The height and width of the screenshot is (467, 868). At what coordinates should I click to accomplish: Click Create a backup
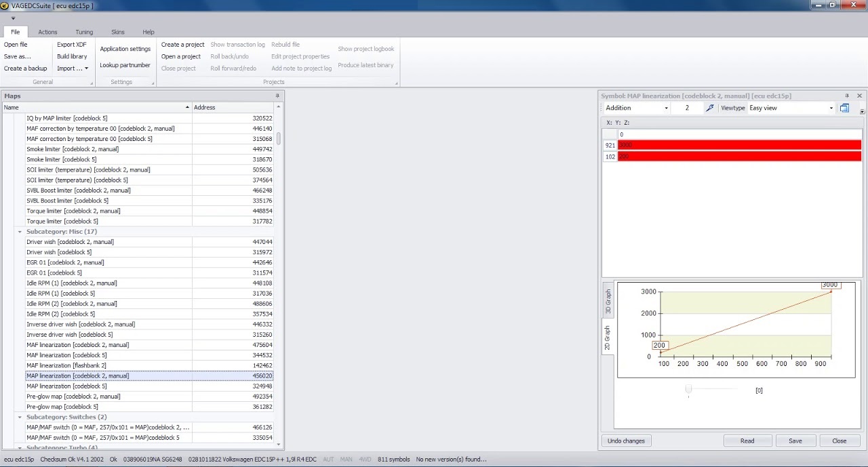[x=26, y=68]
